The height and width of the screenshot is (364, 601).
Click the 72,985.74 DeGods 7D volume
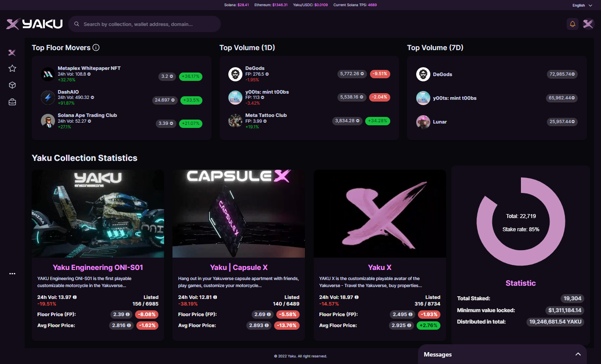click(562, 74)
